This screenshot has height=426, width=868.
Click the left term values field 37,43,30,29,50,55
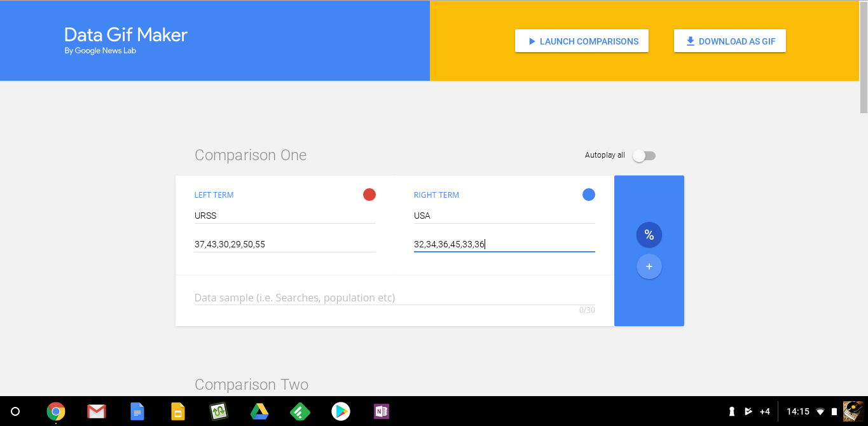(285, 244)
